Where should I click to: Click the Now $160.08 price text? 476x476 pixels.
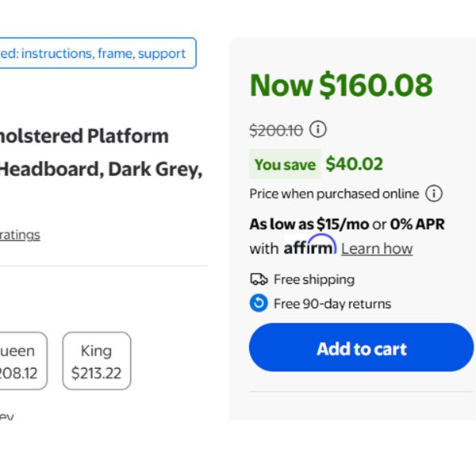pyautogui.click(x=341, y=85)
